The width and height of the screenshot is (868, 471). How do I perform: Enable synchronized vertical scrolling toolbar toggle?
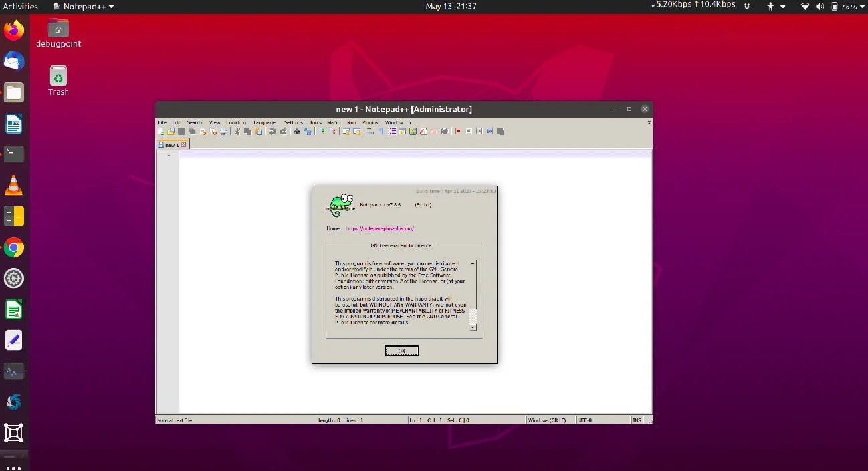point(348,131)
